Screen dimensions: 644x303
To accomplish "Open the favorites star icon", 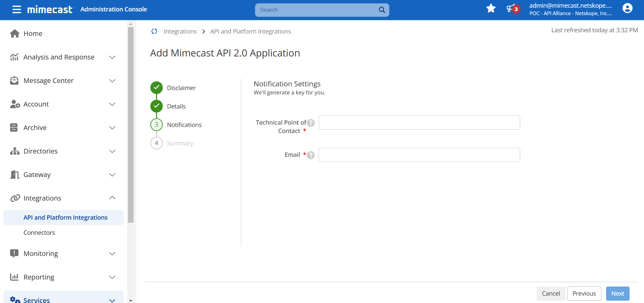I will click(491, 8).
